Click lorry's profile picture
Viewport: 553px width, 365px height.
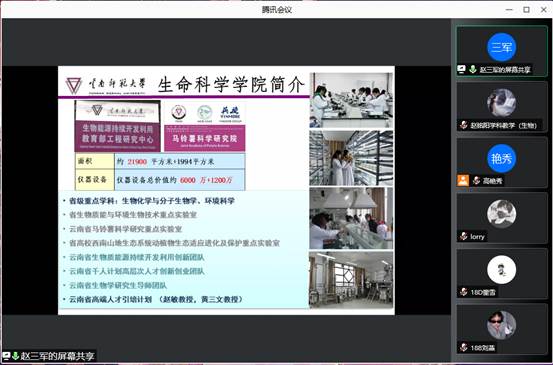[501, 214]
